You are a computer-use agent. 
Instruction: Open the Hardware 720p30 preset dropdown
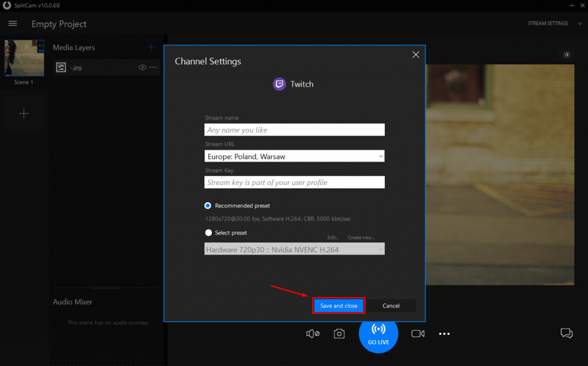coord(295,249)
